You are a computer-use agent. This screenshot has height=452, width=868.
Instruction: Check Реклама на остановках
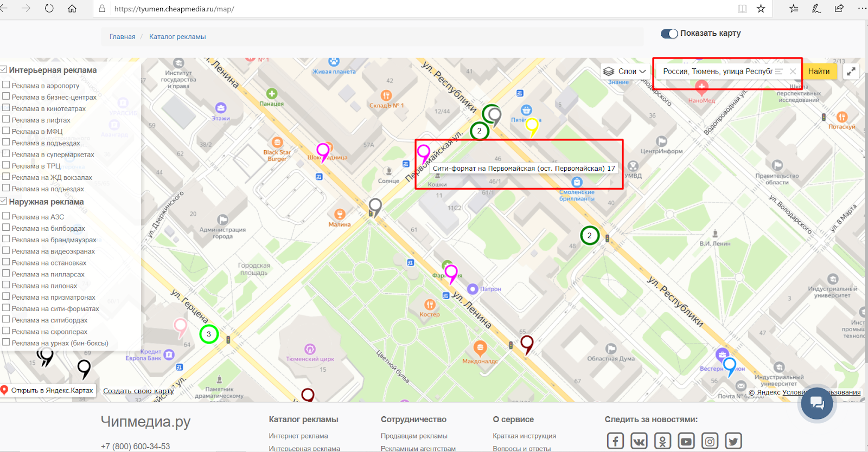(7, 262)
